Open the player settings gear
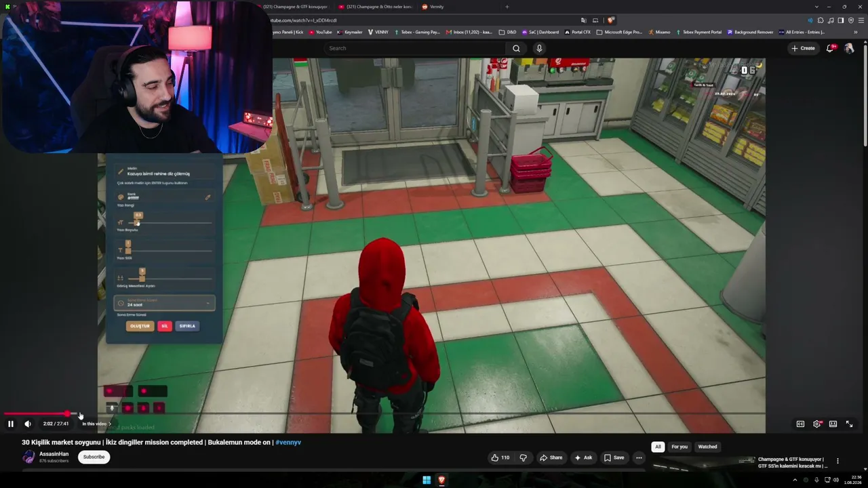868x488 pixels. tap(816, 424)
